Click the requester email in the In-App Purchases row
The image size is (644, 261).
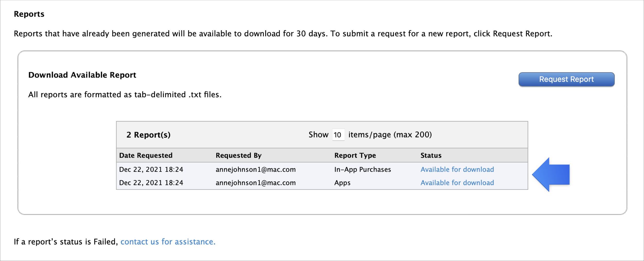click(256, 169)
